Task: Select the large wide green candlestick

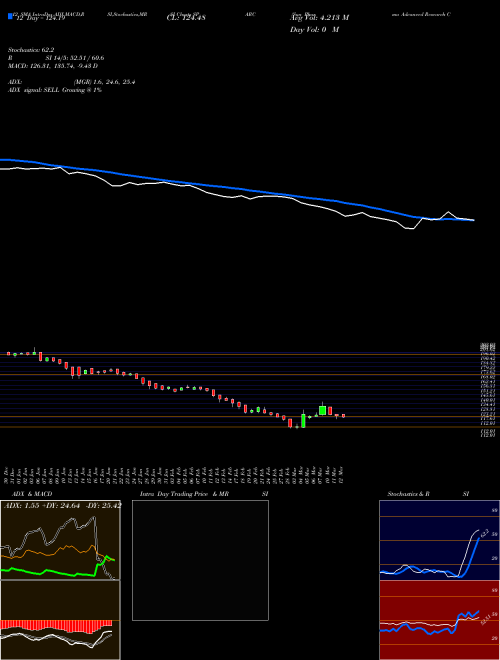Action: click(x=323, y=410)
